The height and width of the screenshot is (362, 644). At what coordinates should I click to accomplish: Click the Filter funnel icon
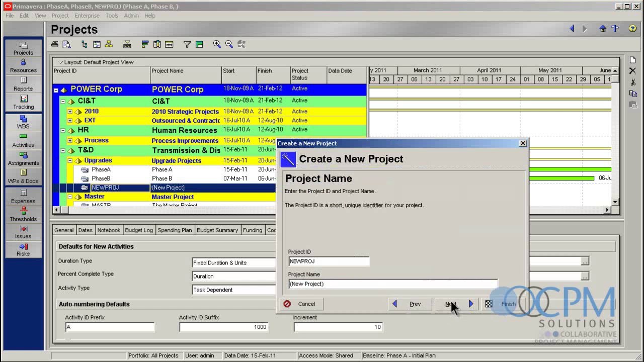(187, 44)
